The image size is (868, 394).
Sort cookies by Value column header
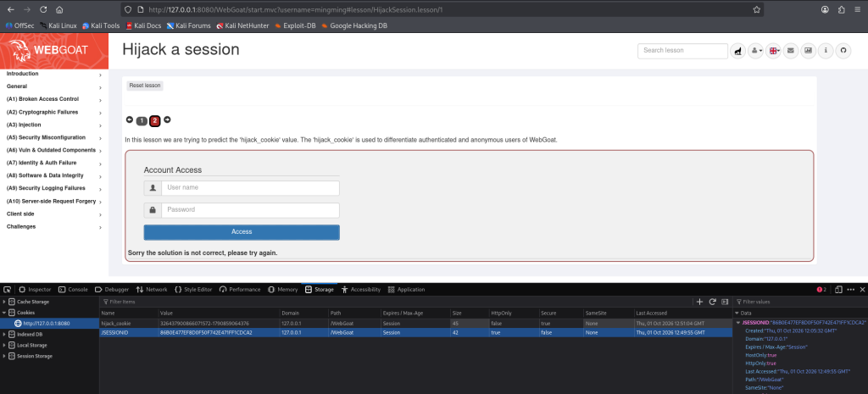pyautogui.click(x=218, y=314)
